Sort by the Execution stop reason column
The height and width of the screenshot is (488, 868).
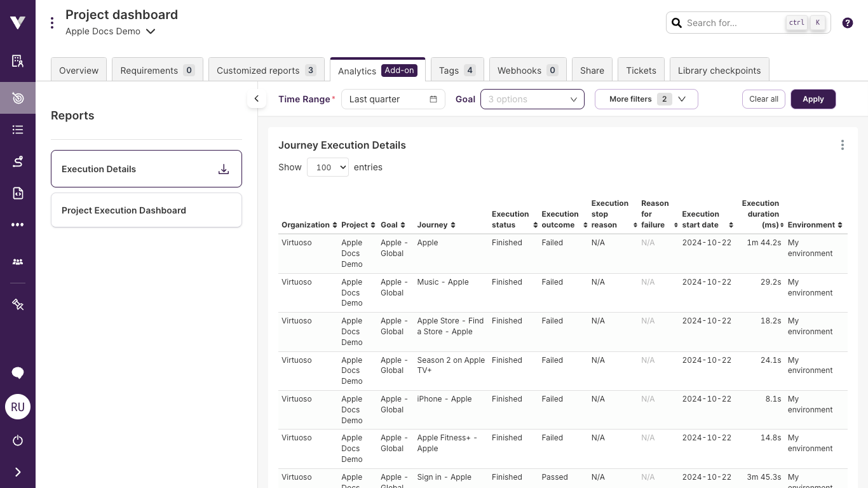pyautogui.click(x=614, y=214)
